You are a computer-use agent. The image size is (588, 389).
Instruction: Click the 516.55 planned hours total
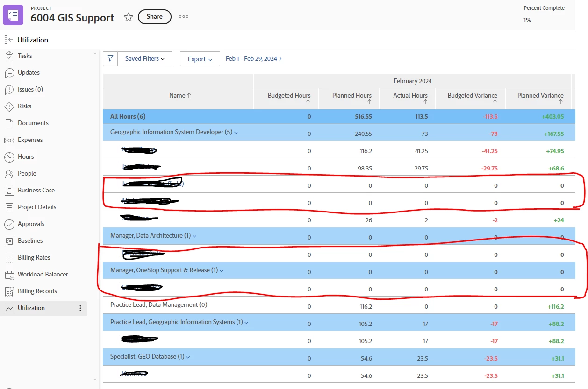coord(363,117)
